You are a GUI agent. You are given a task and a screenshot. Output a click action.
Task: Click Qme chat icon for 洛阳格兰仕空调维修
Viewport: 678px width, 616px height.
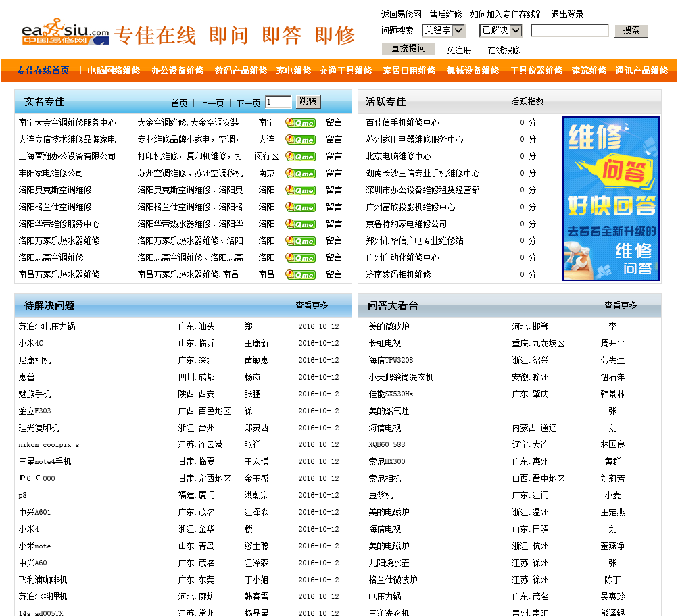coord(300,207)
